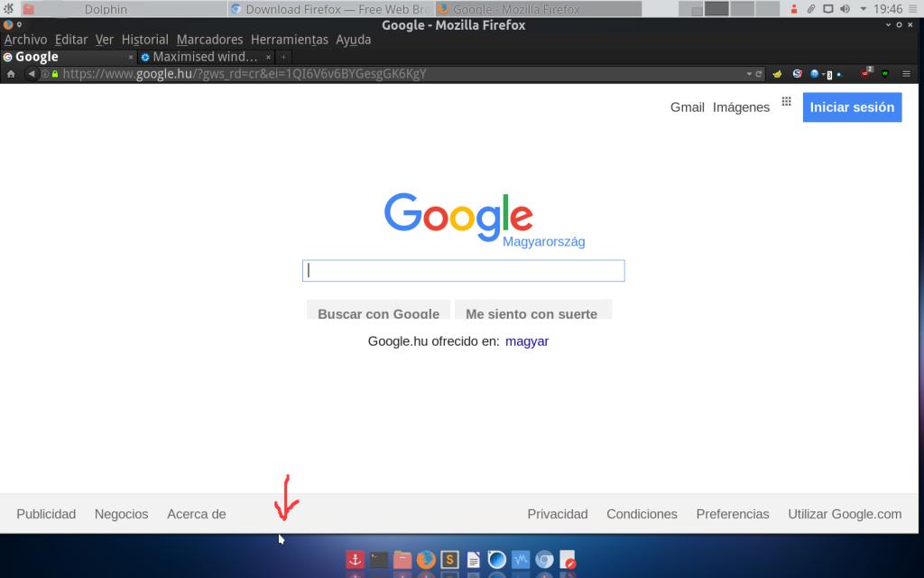Open the terminal from the dock

(379, 560)
